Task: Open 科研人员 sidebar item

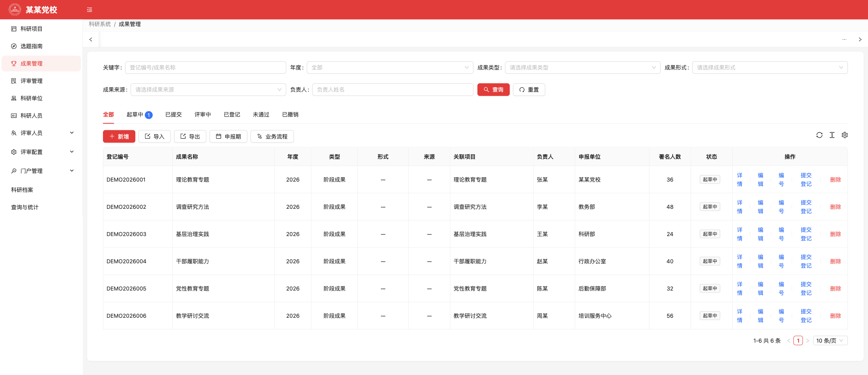Action: point(41,116)
